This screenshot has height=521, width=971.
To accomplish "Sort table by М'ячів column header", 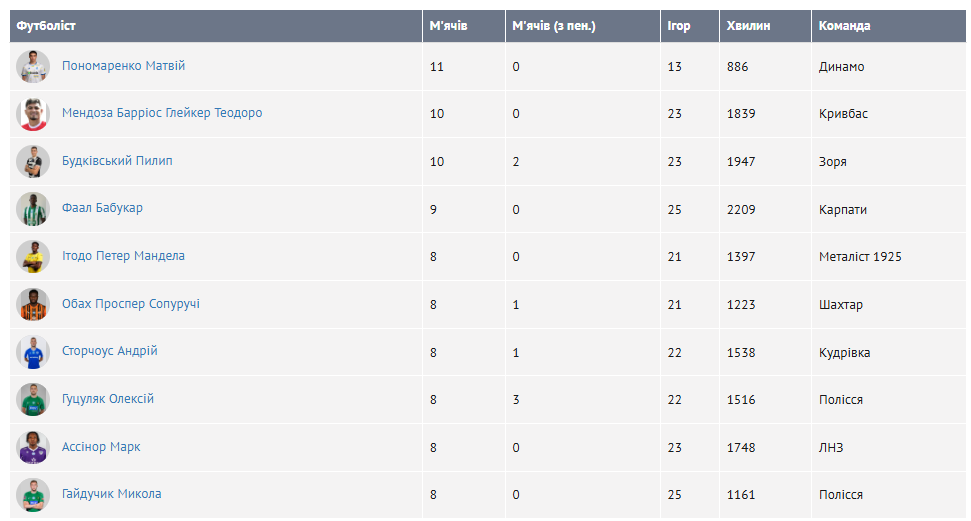I will [448, 26].
